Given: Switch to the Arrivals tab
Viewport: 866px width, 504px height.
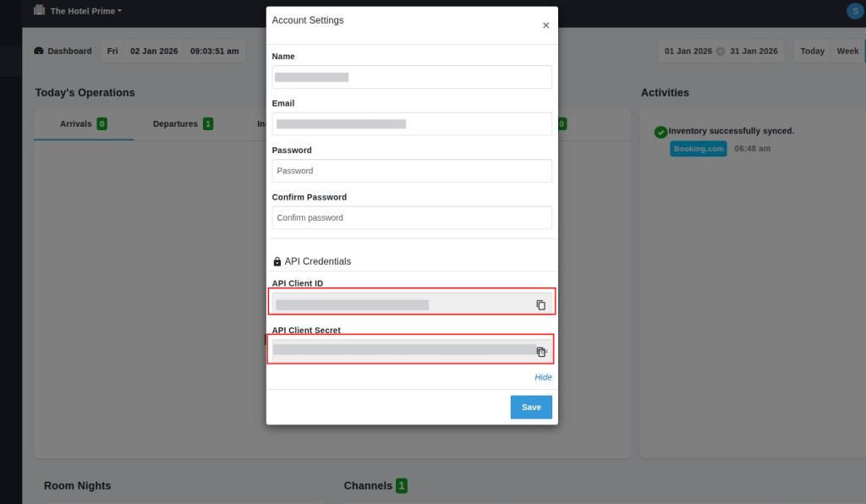Looking at the screenshot, I should tap(76, 123).
